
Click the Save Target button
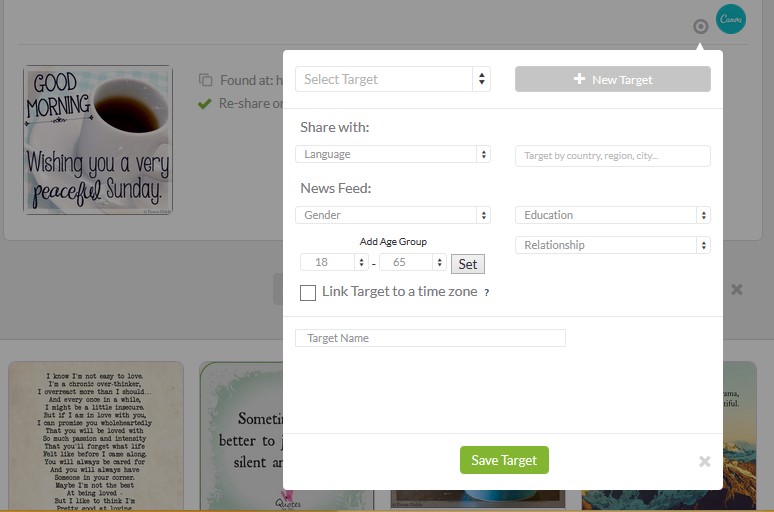point(504,460)
